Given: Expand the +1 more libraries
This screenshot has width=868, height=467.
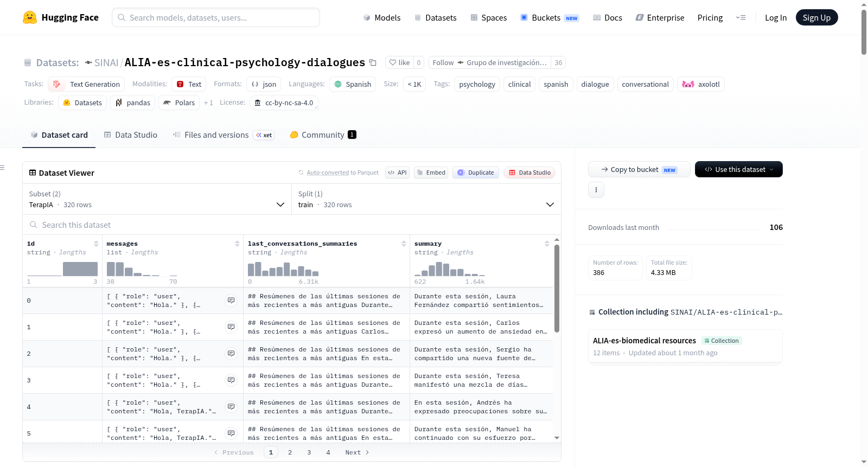Looking at the screenshot, I should point(208,103).
